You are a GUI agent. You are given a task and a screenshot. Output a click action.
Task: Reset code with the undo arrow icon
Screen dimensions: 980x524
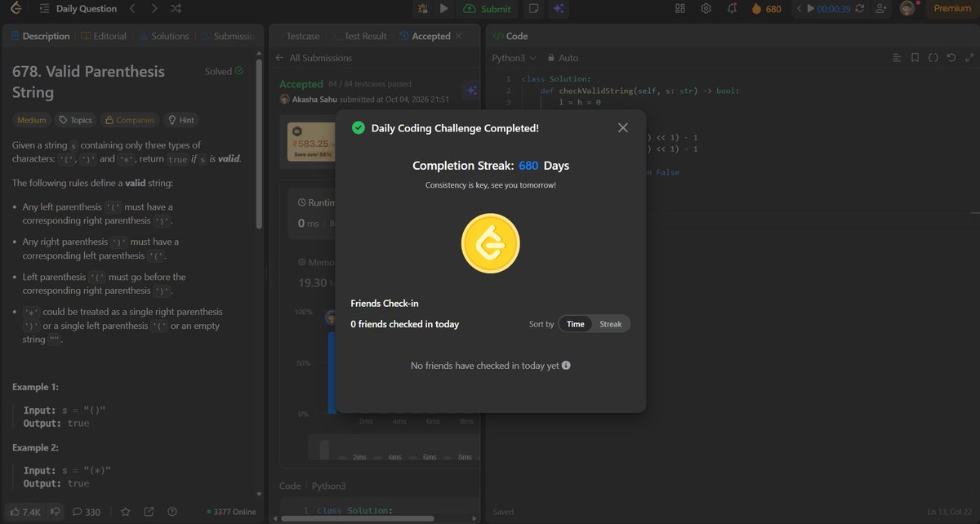951,58
